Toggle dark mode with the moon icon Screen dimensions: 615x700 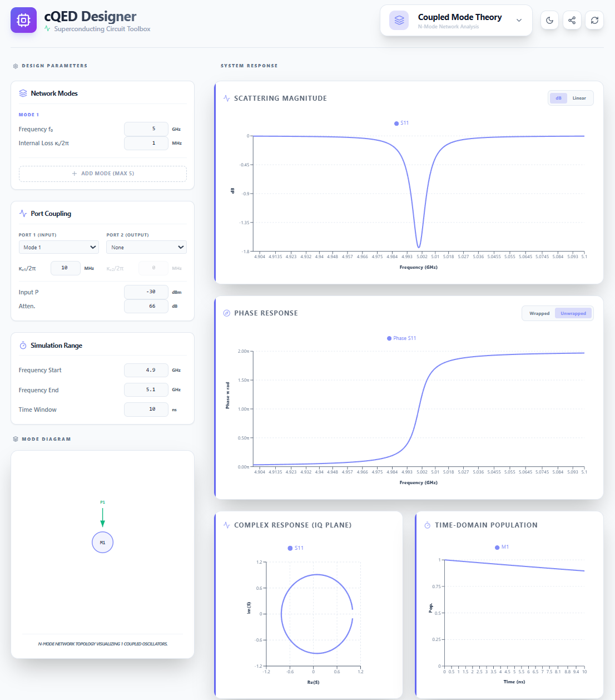point(549,21)
